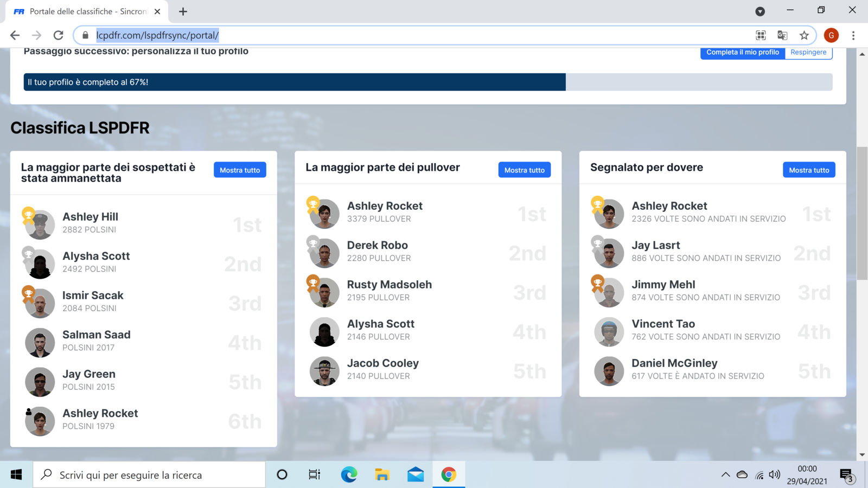Click the QR code icon in address bar
Screen dimensions: 868x488
(761, 35)
